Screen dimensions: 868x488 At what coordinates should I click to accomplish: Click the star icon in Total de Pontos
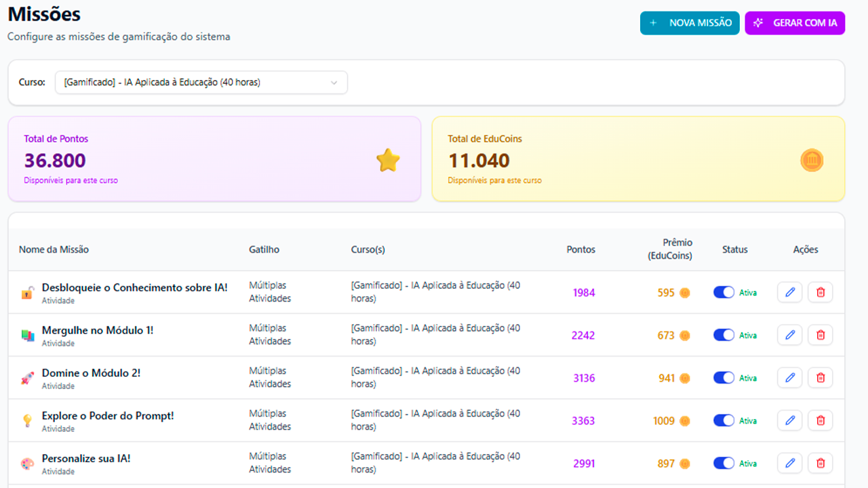[x=388, y=161]
